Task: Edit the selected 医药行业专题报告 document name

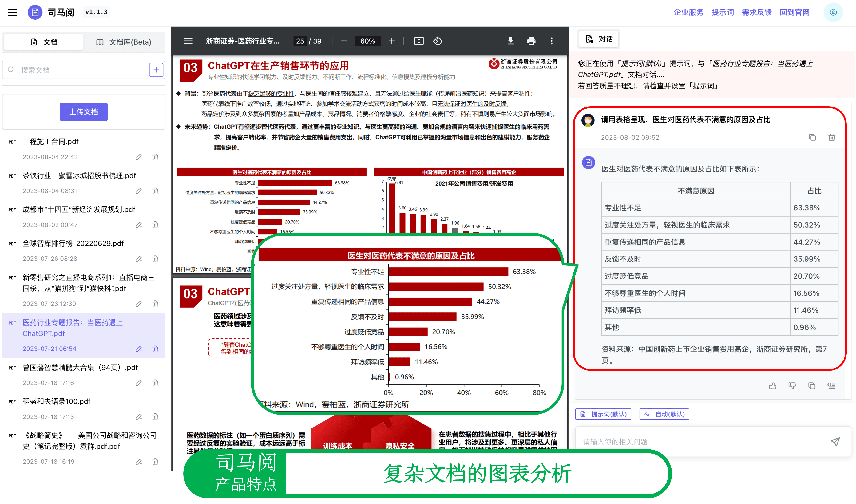Action: tap(139, 349)
